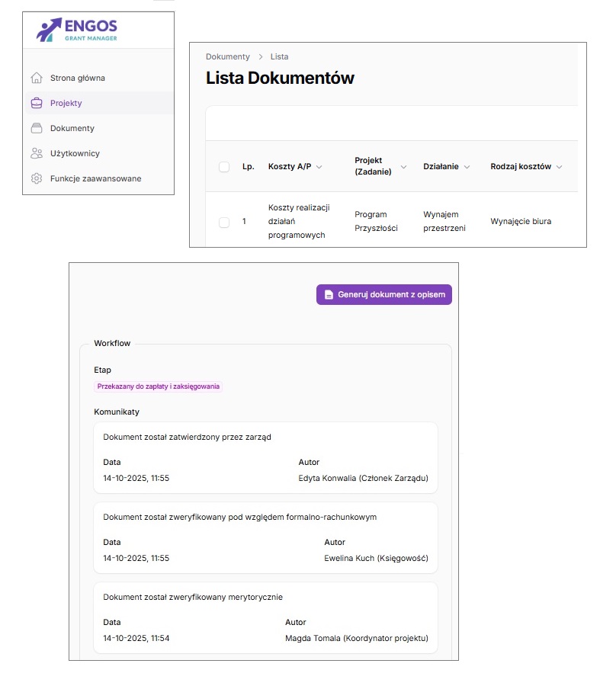Click the archive icon beside Dokumenty
This screenshot has height=686, width=616.
36,128
